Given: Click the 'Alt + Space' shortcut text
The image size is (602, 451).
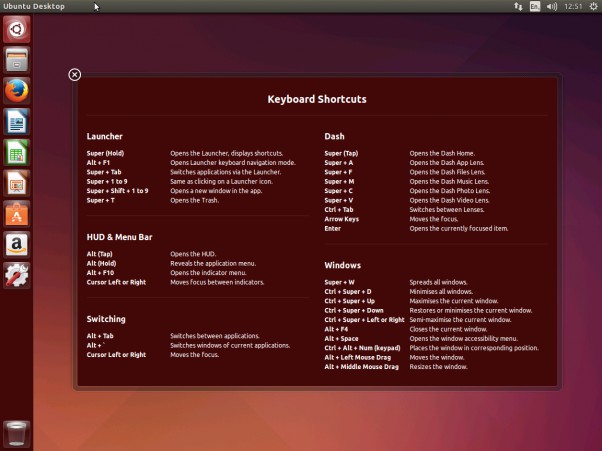Looking at the screenshot, I should point(341,339).
